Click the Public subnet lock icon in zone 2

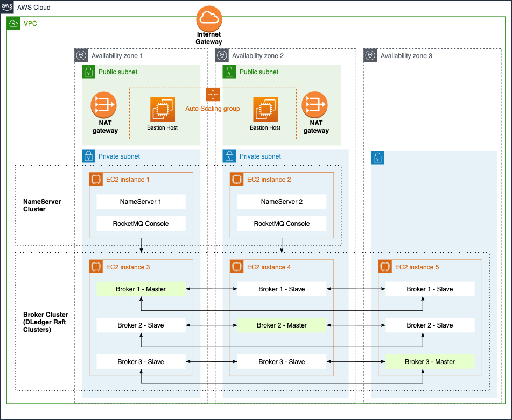[x=229, y=72]
